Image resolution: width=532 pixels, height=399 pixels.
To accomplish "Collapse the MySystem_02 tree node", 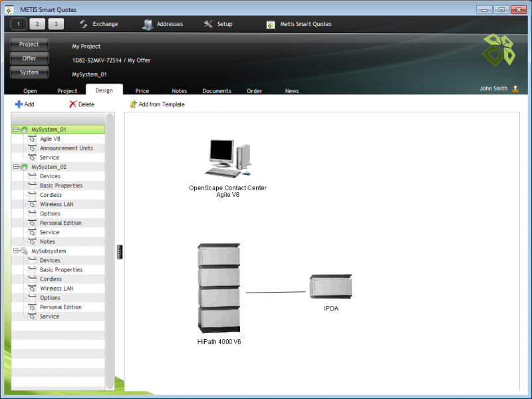I will (15, 167).
